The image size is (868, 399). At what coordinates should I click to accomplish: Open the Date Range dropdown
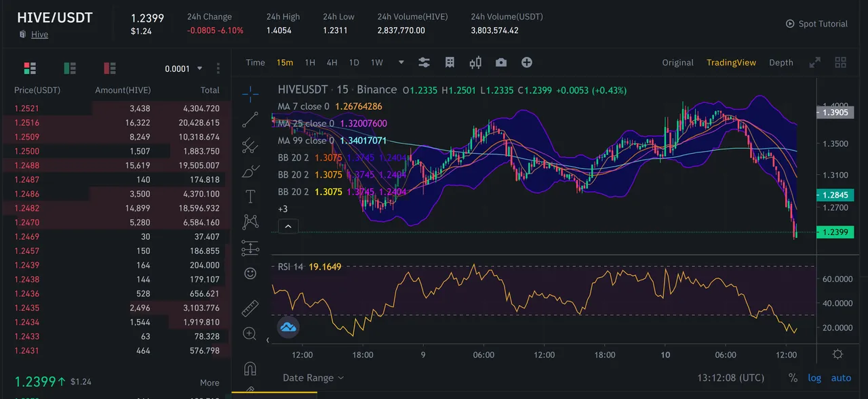point(313,378)
